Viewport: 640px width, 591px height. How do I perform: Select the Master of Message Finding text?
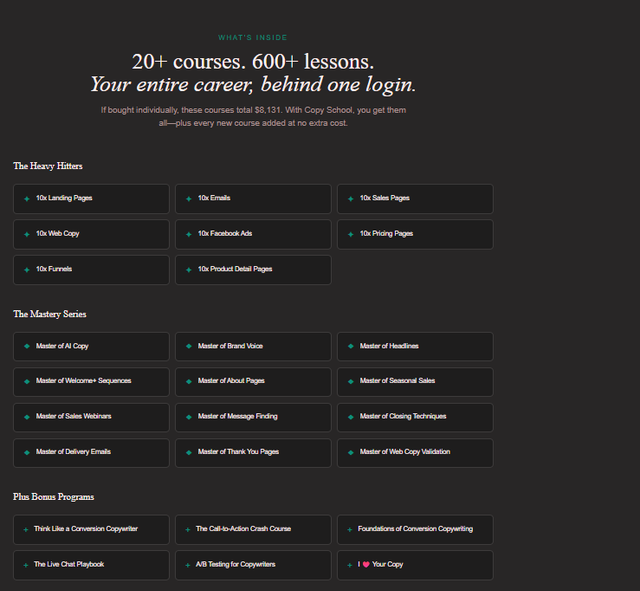(x=238, y=416)
